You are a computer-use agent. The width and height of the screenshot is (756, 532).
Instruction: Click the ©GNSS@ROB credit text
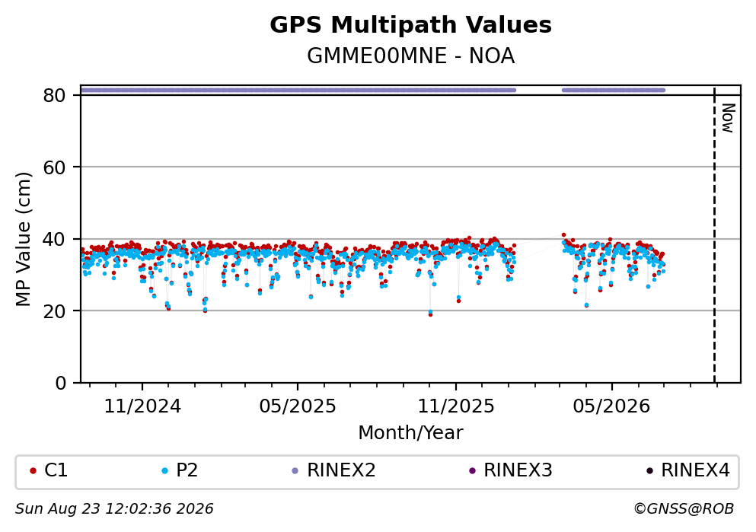[x=684, y=509]
